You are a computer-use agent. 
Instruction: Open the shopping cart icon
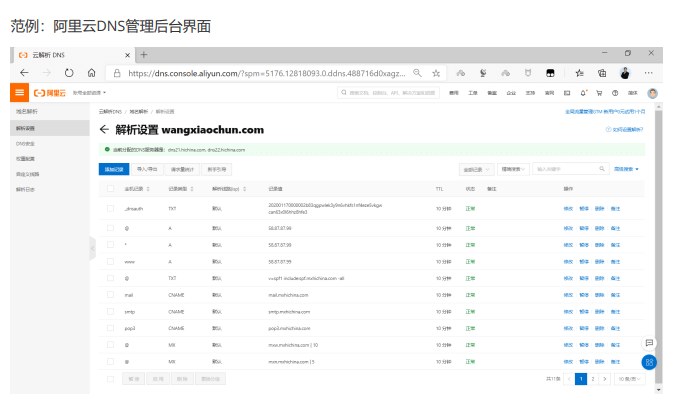tap(599, 93)
